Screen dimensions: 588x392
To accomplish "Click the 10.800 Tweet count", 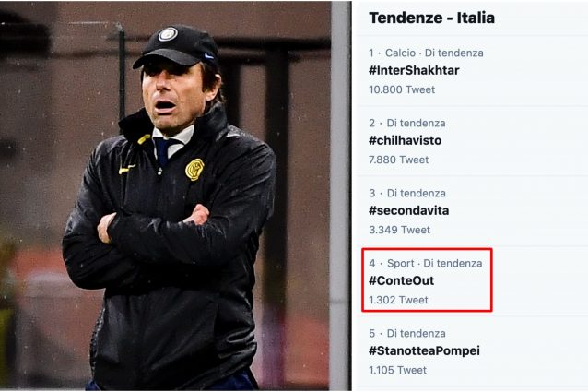I will [x=402, y=89].
